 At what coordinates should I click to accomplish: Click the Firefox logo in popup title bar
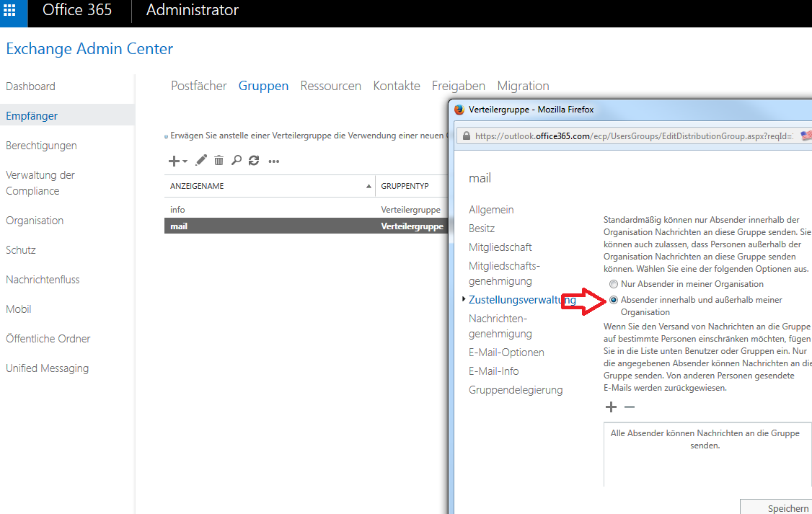click(459, 110)
